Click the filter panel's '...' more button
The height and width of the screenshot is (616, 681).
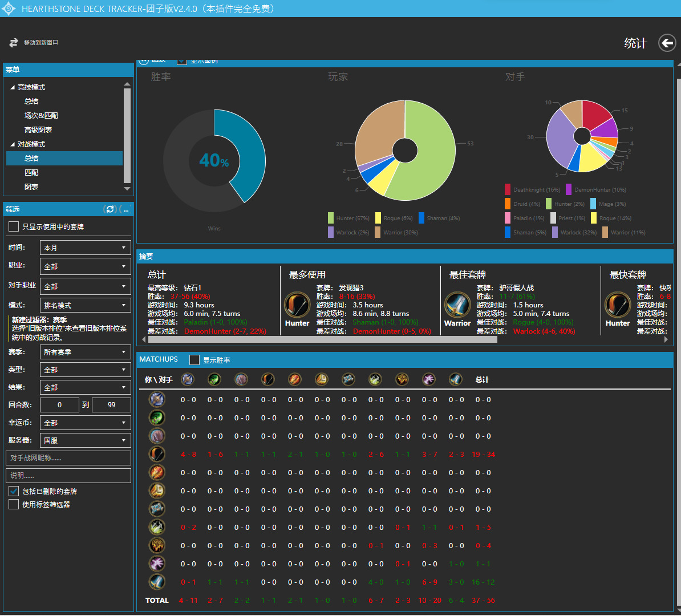[125, 209]
